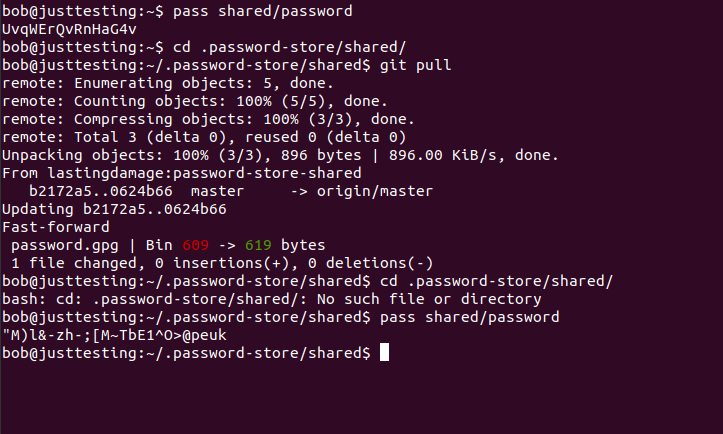Click the 'password.gpg' filename
The height and width of the screenshot is (434, 723).
(x=65, y=245)
